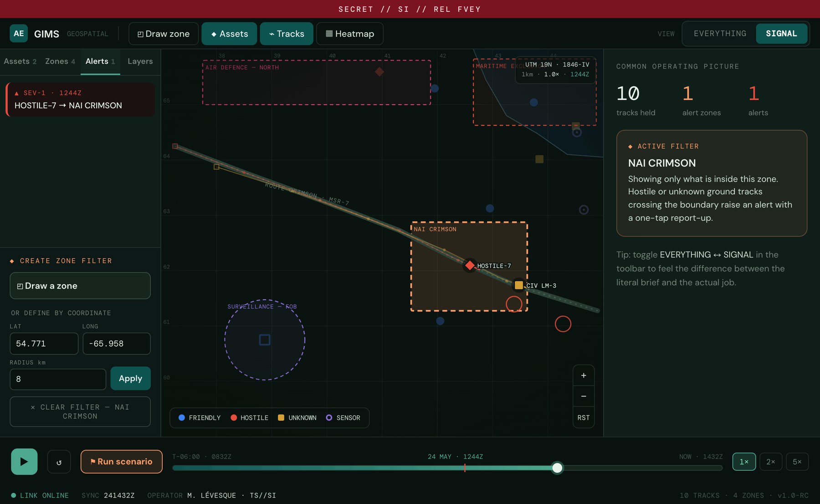The height and width of the screenshot is (504, 820).
Task: Select the CIV LM-3 square marker
Action: pyautogui.click(x=518, y=285)
